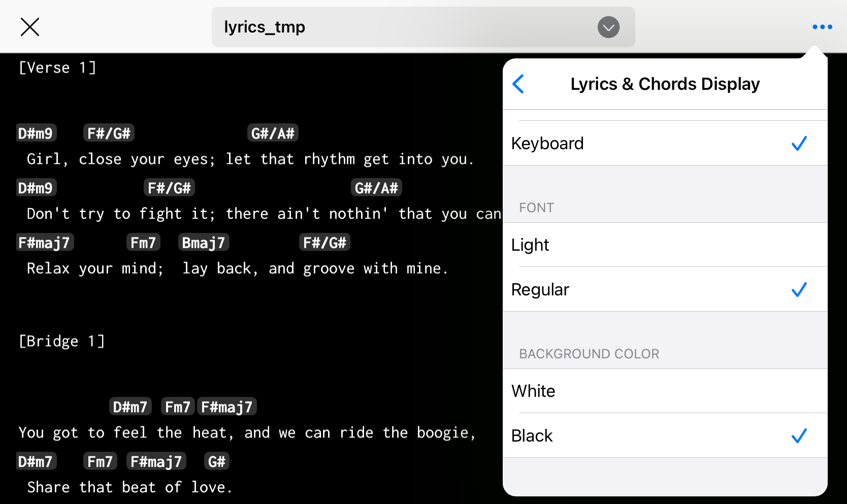Go back from Lyrics & Chords Display

pos(518,84)
